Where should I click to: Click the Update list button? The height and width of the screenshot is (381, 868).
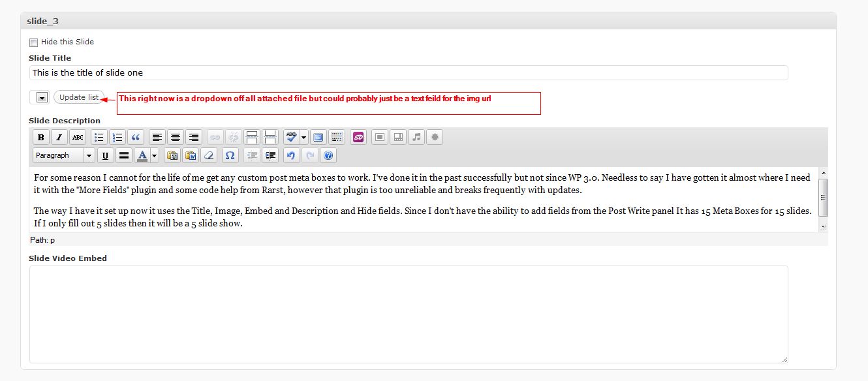click(x=79, y=97)
